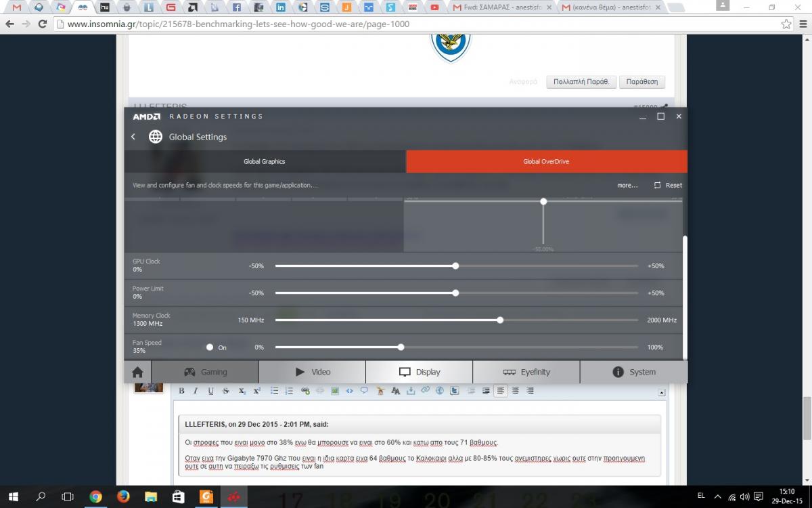Toggle strikethrough in forum editor
This screenshot has width=812, height=508.
coord(226,391)
